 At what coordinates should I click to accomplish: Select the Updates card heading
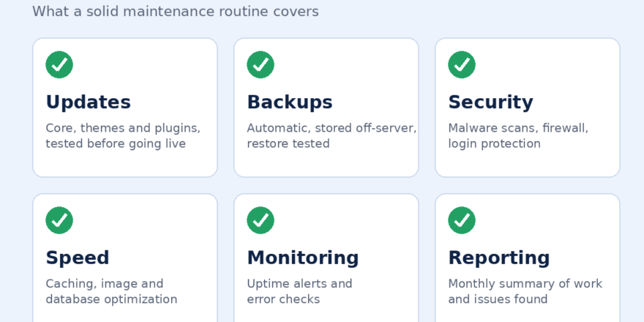click(89, 102)
